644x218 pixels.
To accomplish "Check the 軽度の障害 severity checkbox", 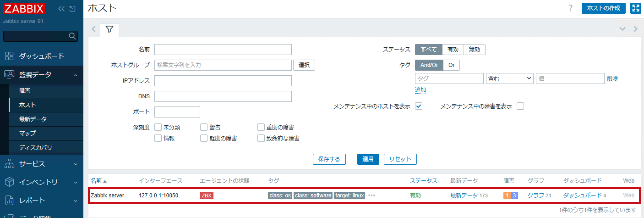I will coord(204,138).
